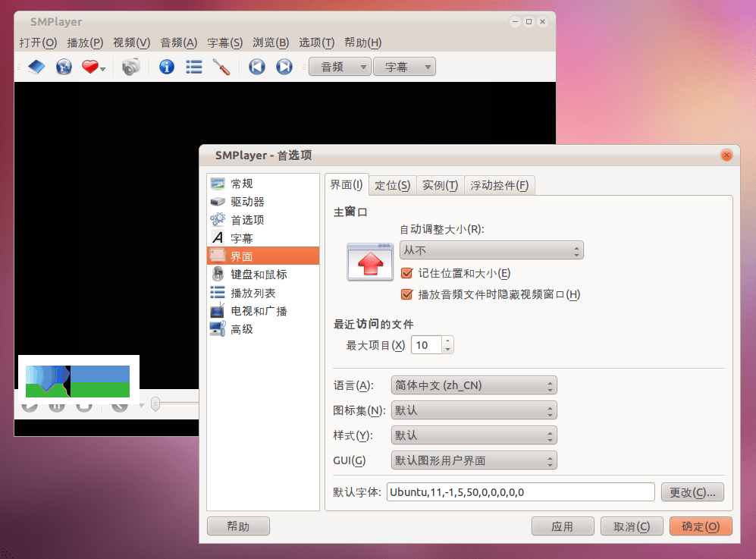756x559 pixels.
Task: Select the 电视和广播 category
Action: [x=263, y=311]
